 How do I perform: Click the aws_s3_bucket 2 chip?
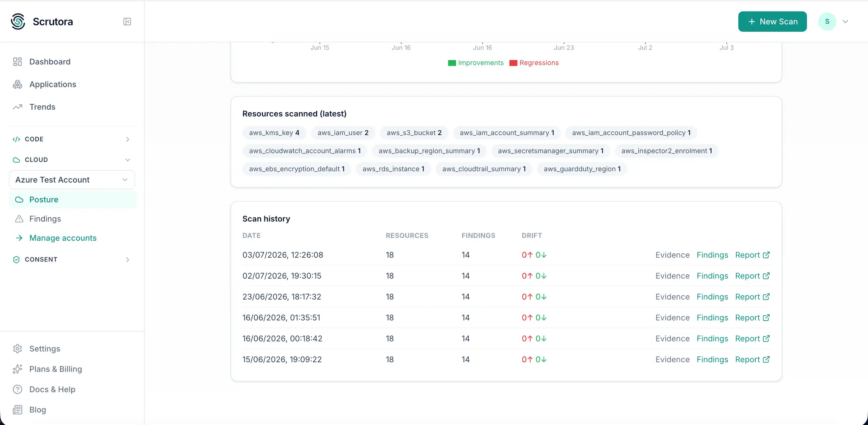[x=414, y=133]
